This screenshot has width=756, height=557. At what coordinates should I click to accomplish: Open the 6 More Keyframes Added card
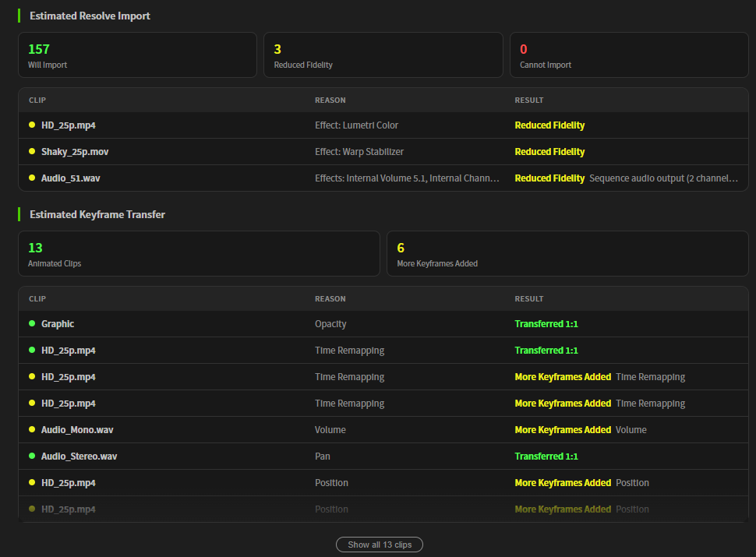coord(567,253)
